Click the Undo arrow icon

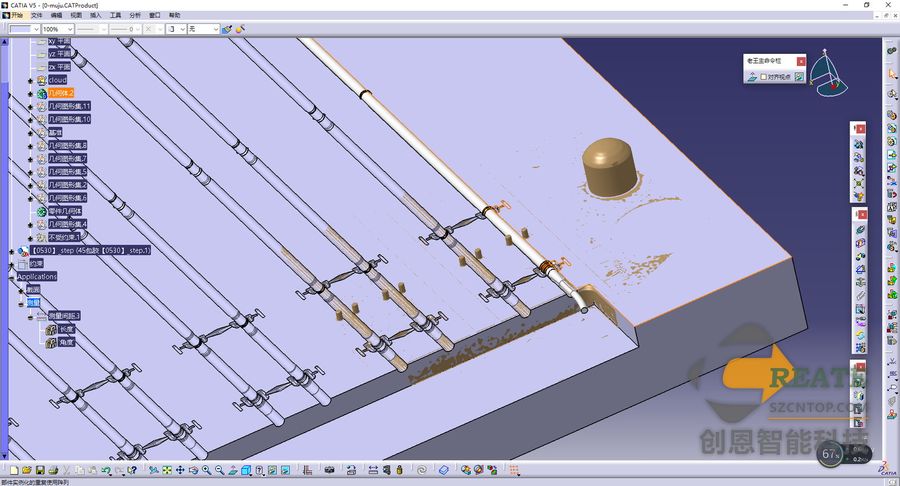106,470
